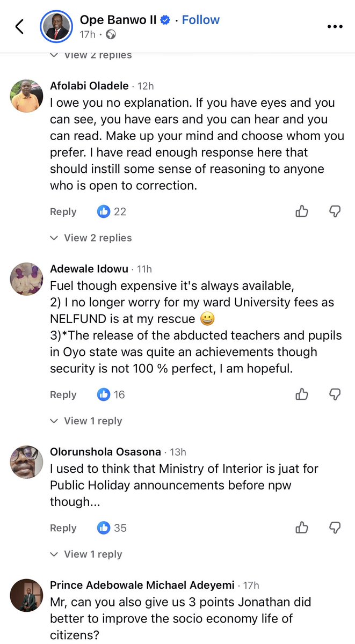This screenshot has width=355, height=644.
Task: Like Adewale Idowu's comment with thumbs up
Action: point(302,394)
